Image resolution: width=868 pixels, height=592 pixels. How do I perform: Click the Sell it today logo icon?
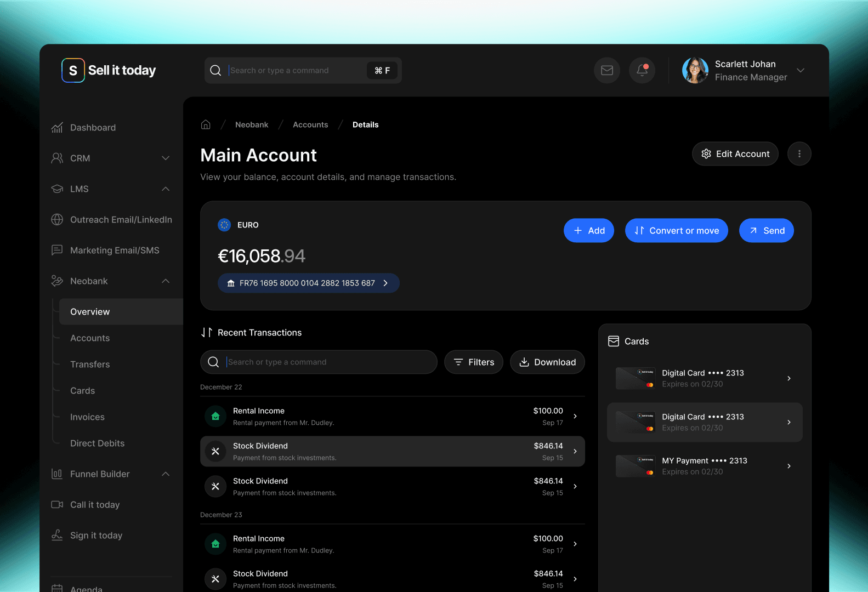(x=73, y=70)
